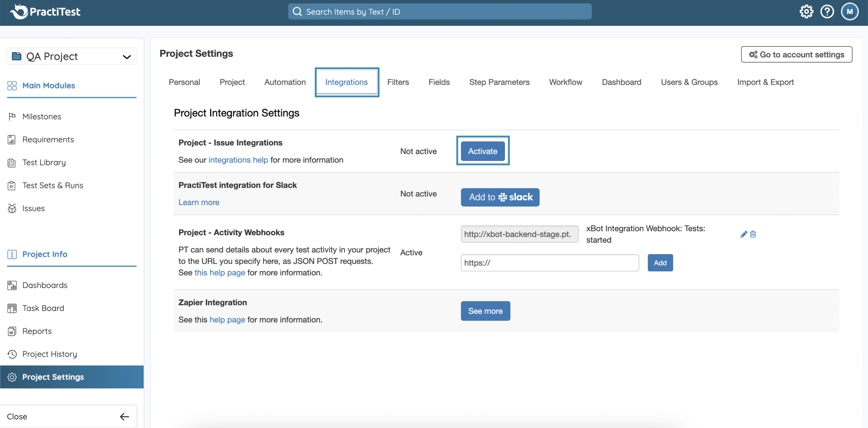
Task: Open Zapier help page link
Action: click(227, 320)
